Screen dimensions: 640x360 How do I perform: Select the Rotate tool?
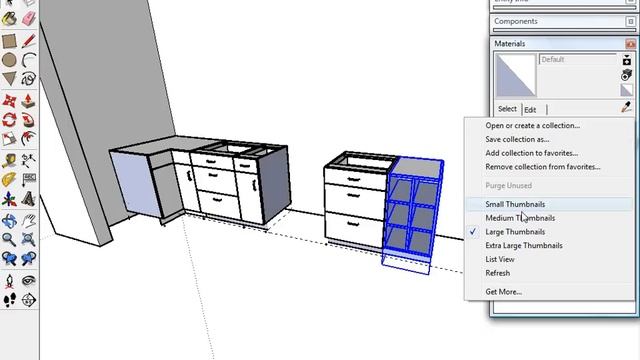pyautogui.click(x=9, y=120)
